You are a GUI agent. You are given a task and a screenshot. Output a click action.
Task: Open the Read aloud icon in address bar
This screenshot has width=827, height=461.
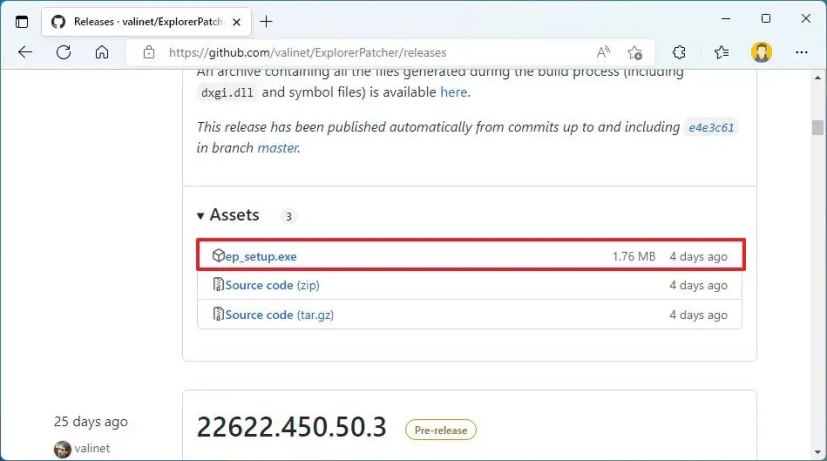pos(603,52)
